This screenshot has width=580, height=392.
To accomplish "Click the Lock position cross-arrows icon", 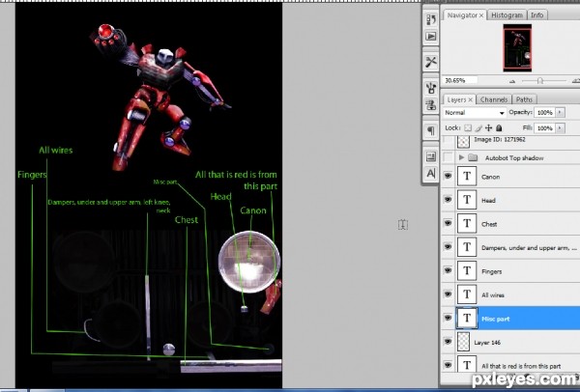I will (x=488, y=127).
